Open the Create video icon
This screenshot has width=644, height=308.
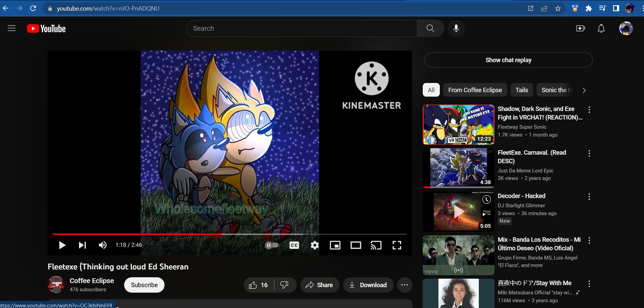(x=580, y=28)
